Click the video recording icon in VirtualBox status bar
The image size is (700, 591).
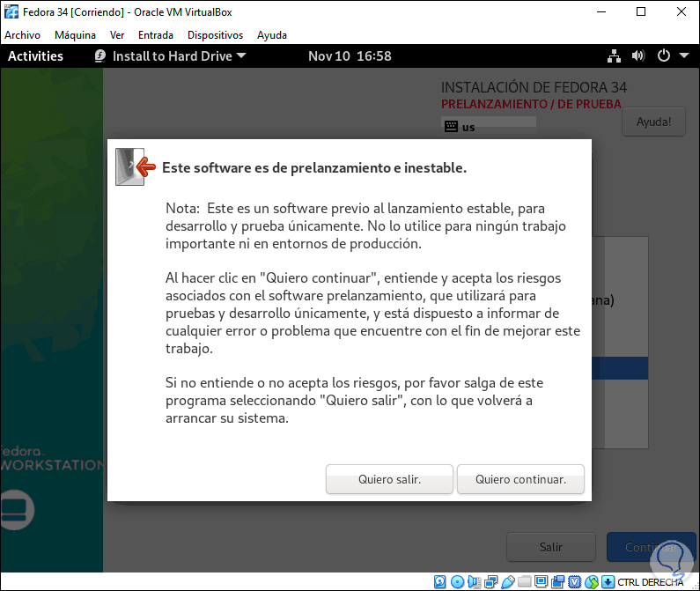557,581
